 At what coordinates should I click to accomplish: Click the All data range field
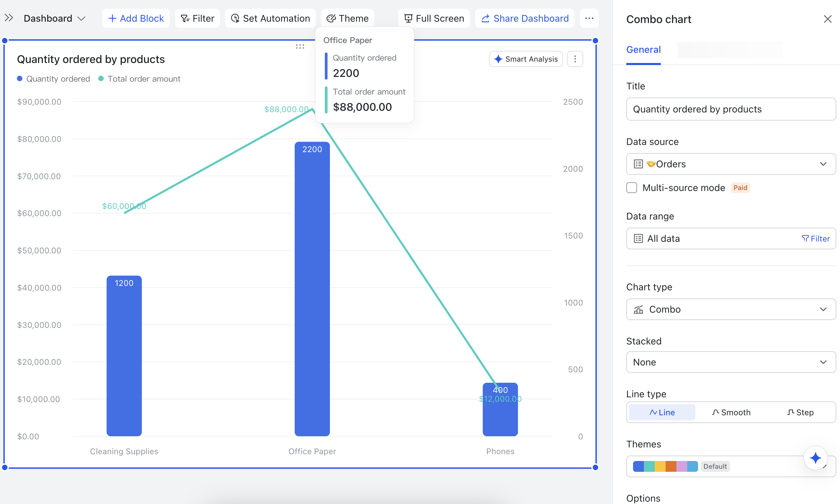coord(731,238)
